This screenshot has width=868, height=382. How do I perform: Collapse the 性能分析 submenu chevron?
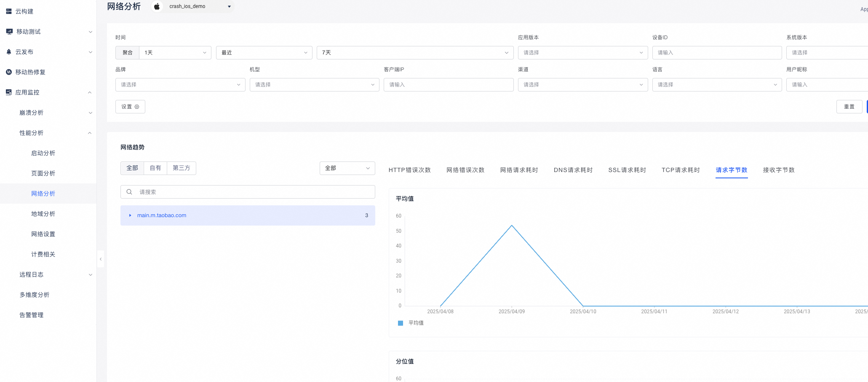click(x=90, y=133)
